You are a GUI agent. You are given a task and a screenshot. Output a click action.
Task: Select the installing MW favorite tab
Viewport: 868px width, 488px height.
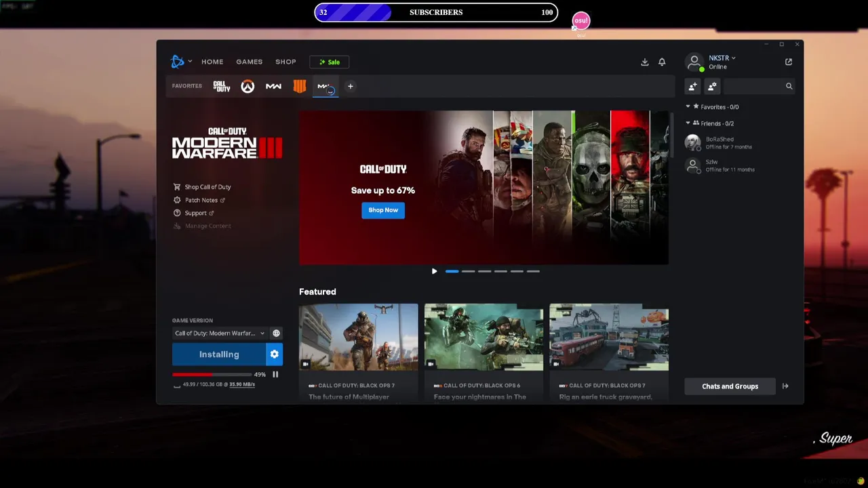[x=325, y=87]
